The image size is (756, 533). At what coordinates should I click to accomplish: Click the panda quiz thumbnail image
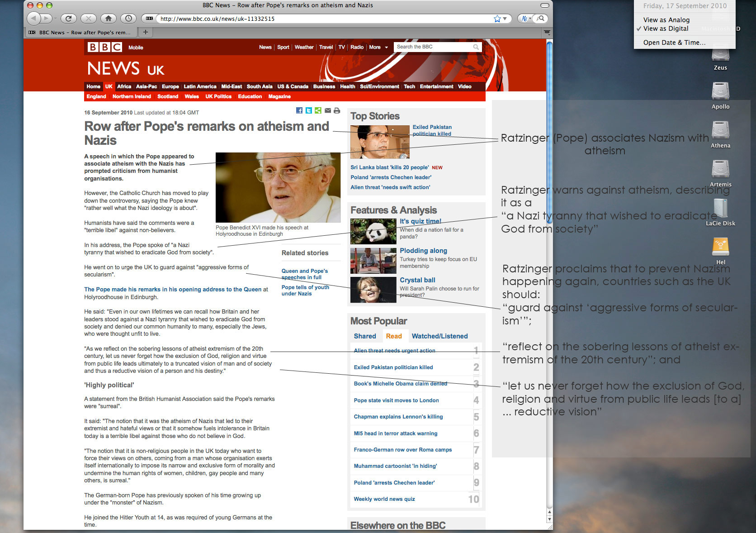coord(373,231)
